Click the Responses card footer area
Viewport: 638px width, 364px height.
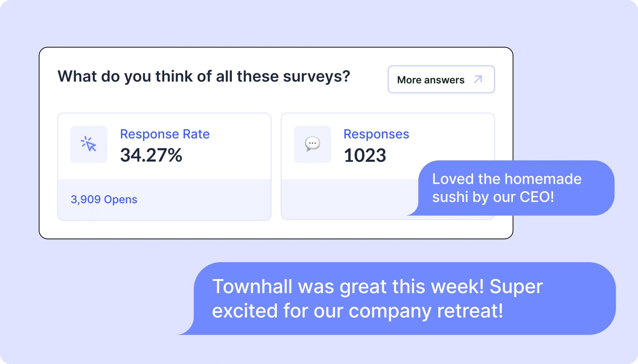(350, 199)
